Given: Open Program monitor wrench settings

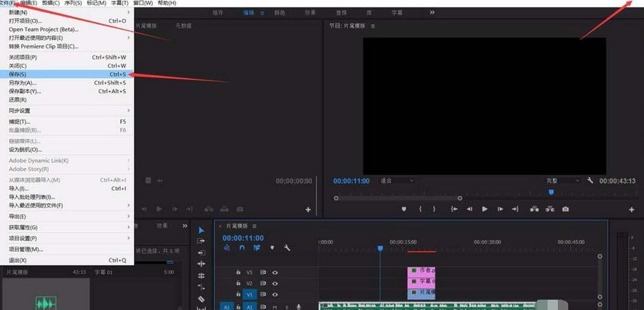Looking at the screenshot, I should [x=590, y=180].
